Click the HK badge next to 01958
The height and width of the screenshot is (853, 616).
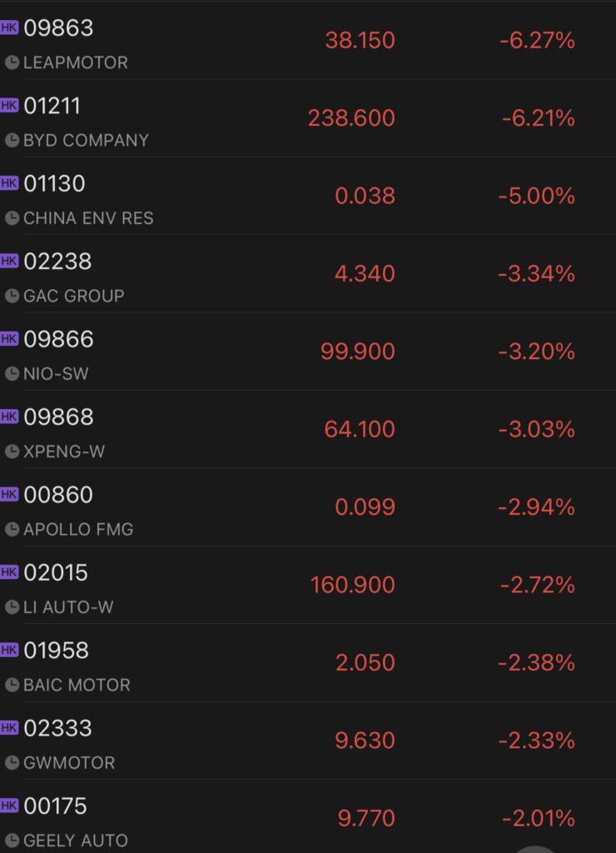point(9,650)
